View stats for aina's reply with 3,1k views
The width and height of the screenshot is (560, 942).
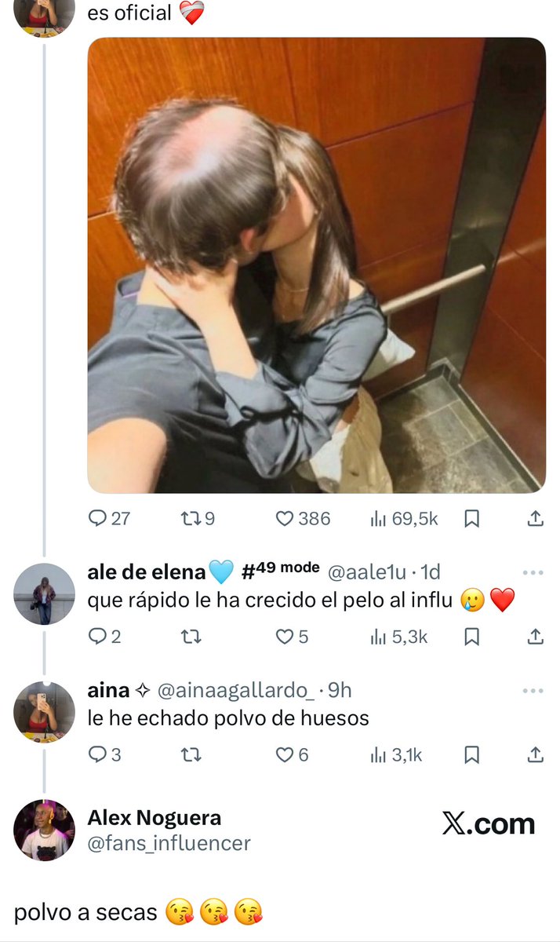[397, 754]
